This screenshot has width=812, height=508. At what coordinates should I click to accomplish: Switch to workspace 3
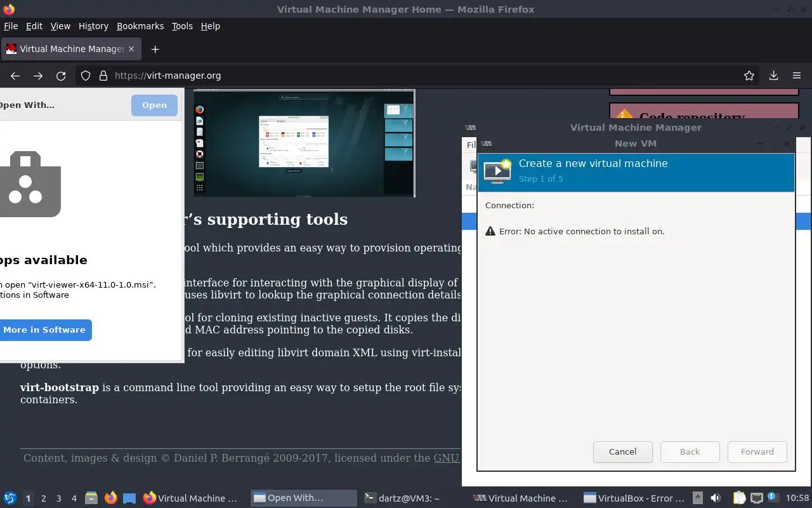[x=59, y=498]
